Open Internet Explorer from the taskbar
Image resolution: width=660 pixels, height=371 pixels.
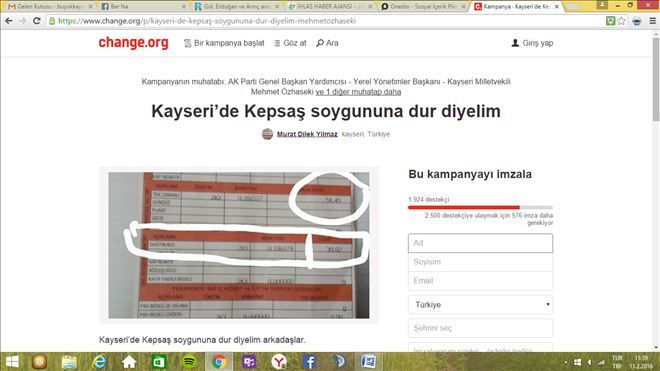[99, 362]
